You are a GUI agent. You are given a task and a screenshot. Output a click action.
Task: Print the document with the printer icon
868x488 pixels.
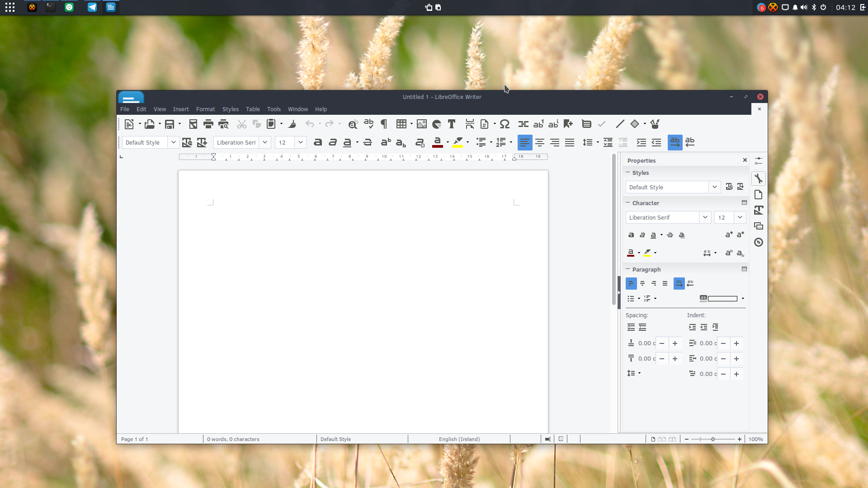click(208, 124)
